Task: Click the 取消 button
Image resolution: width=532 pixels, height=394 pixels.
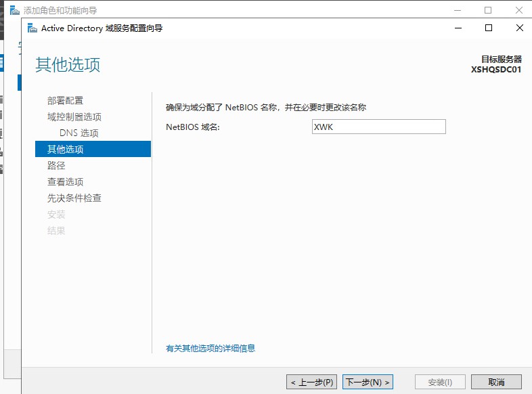Action: (496, 382)
